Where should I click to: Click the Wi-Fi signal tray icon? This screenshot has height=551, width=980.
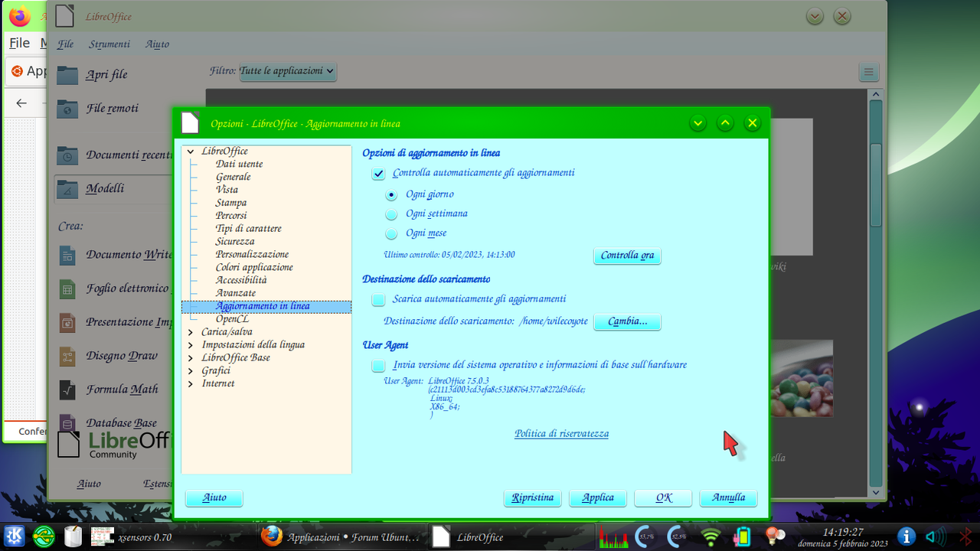pyautogui.click(x=711, y=537)
